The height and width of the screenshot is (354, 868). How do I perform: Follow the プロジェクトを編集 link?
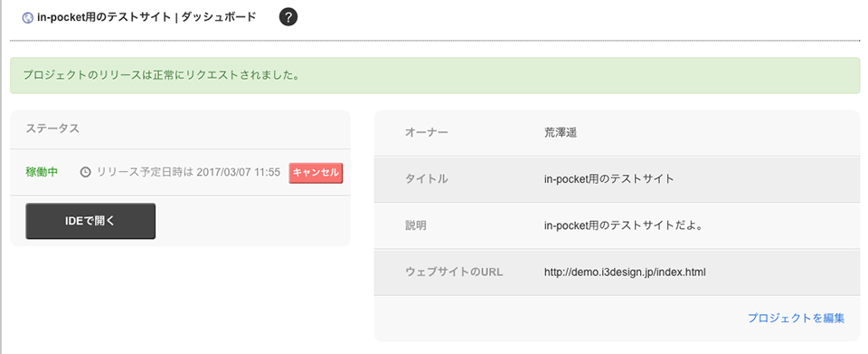point(796,318)
